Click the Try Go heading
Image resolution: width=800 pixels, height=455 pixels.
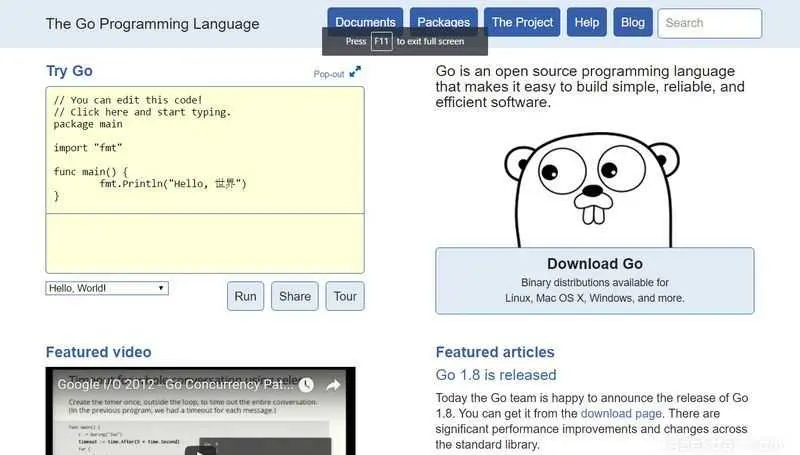(x=69, y=71)
